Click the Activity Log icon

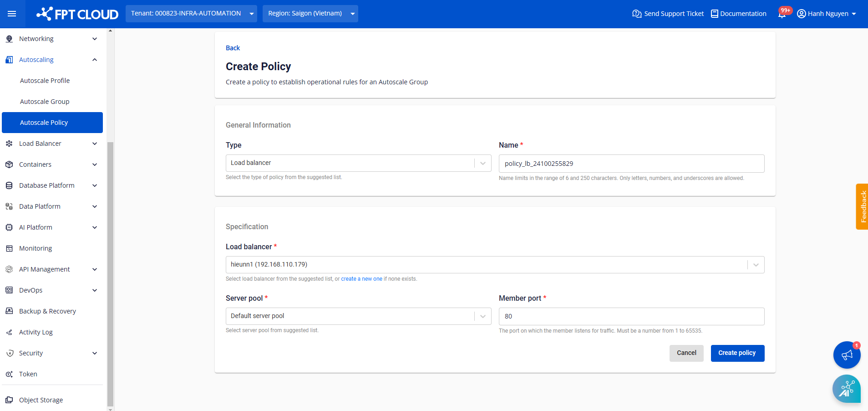(9, 332)
